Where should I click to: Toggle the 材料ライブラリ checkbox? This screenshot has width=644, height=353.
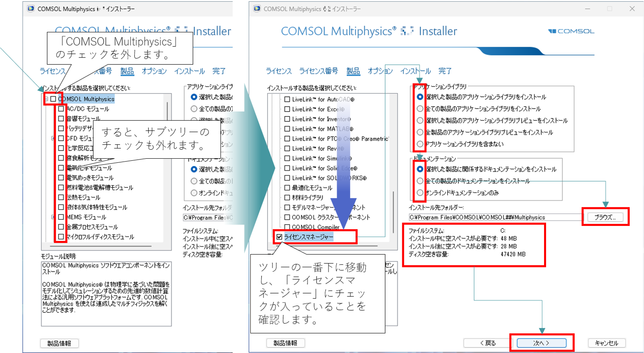click(x=287, y=198)
